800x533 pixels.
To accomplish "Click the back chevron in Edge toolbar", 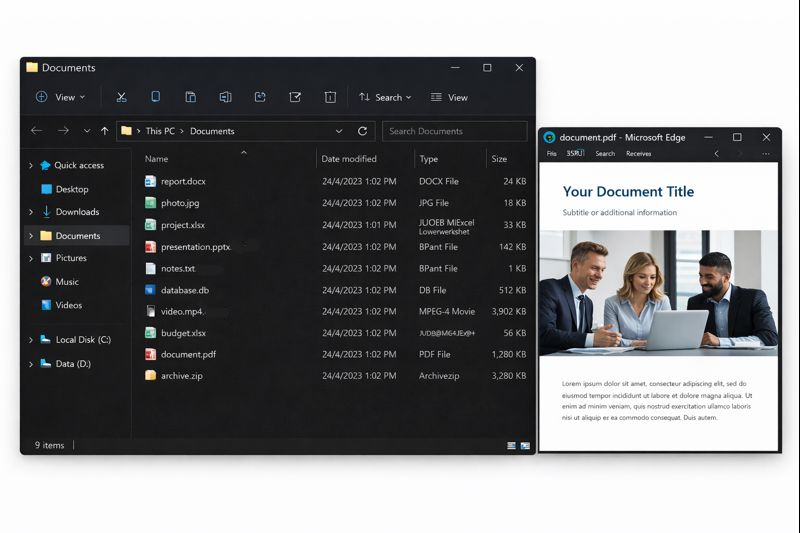I will click(x=716, y=154).
